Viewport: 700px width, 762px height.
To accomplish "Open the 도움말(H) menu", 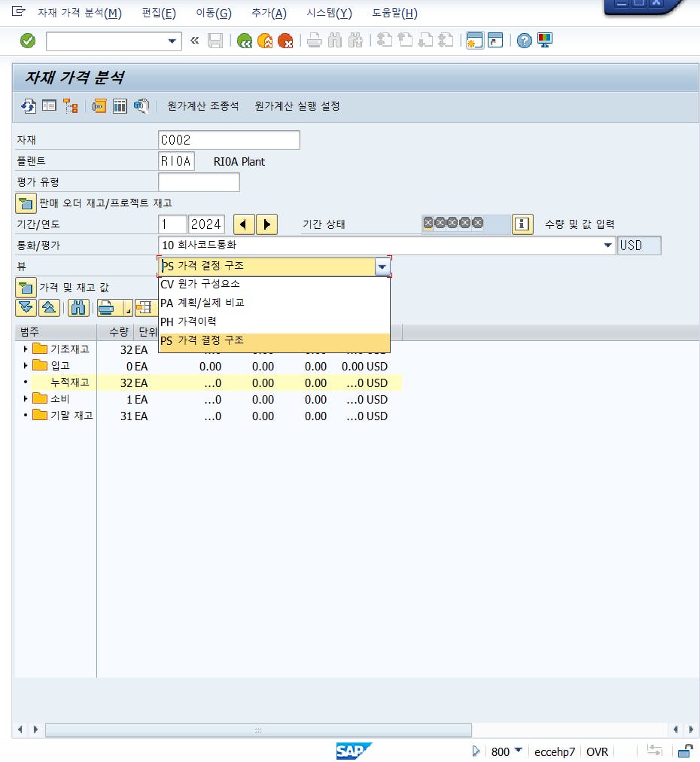I will 395,13.
